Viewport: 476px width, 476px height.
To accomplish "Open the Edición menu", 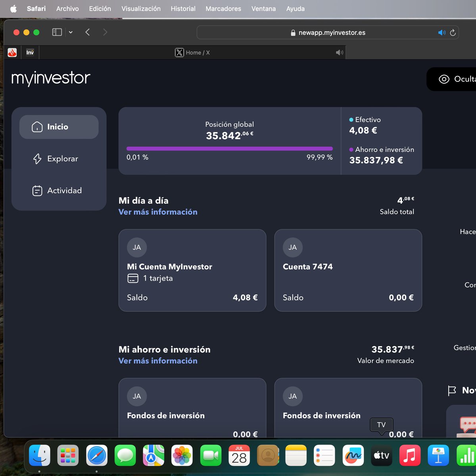I will 100,9.
